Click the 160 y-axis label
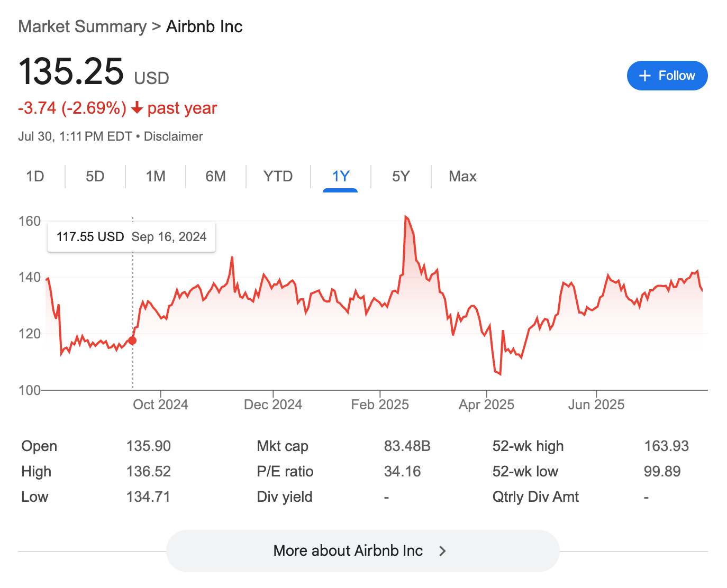The image size is (727, 588). point(30,221)
